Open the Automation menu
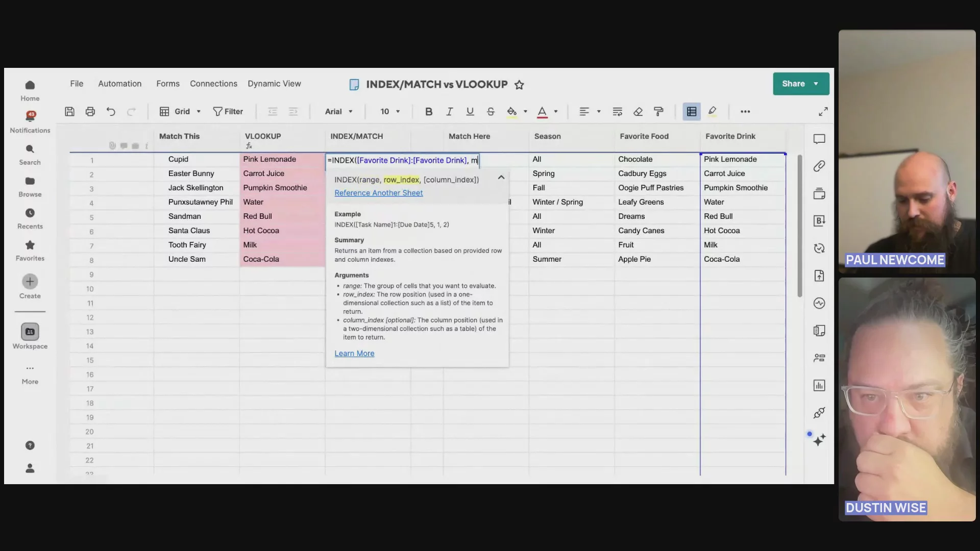 click(x=119, y=84)
